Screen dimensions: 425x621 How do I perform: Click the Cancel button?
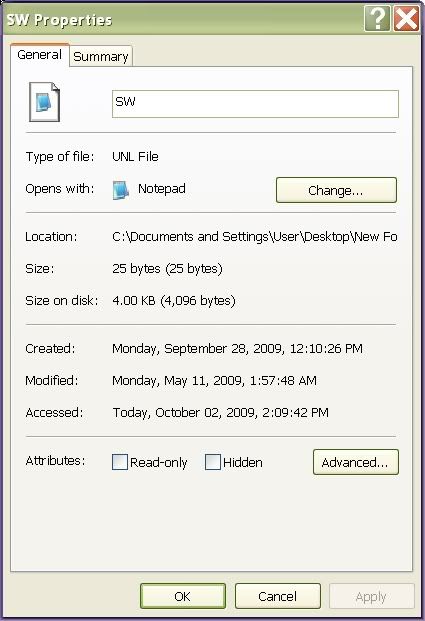277,596
